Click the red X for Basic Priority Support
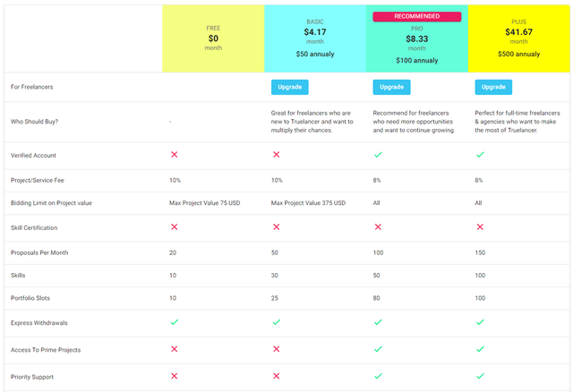573x392 pixels. coord(276,377)
